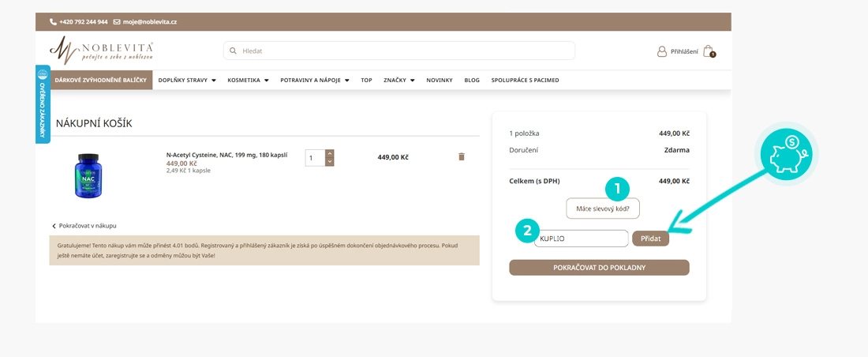Viewport: 868px width, 357px height.
Task: Open the shopping bag cart icon
Action: (709, 51)
